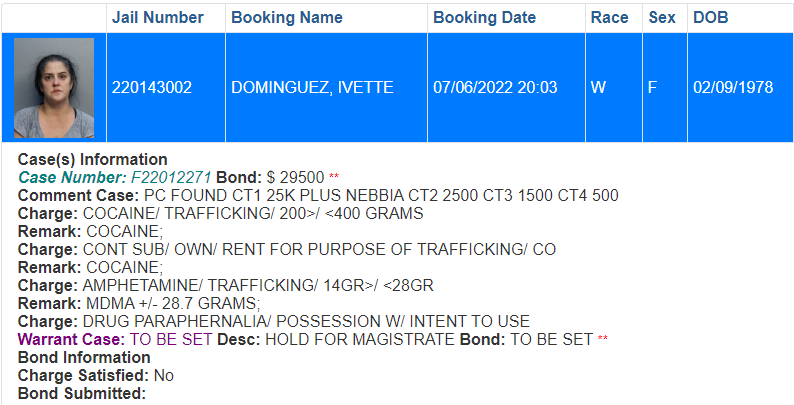Sort by Jail Number column header

[x=157, y=17]
